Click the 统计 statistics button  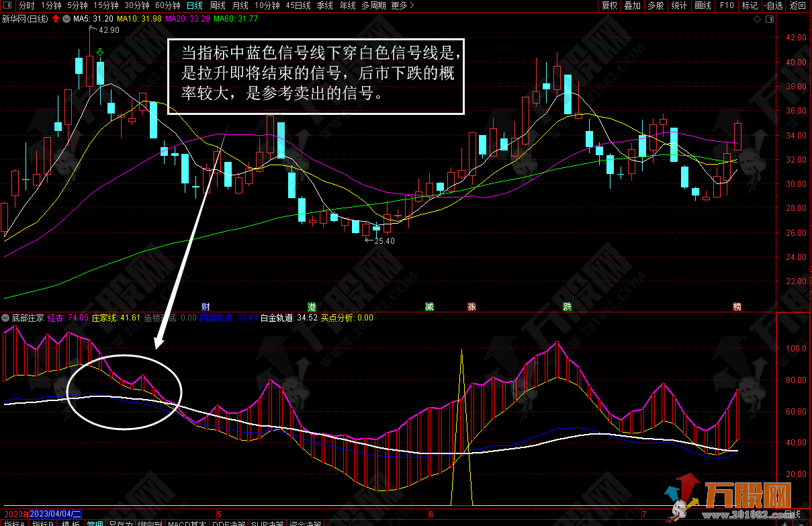pyautogui.click(x=679, y=5)
